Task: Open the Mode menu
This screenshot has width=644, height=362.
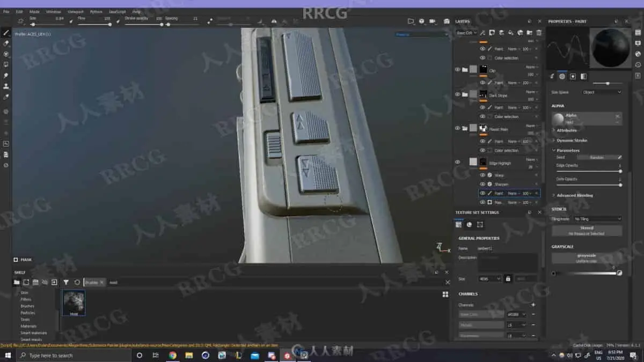Action: (34, 11)
